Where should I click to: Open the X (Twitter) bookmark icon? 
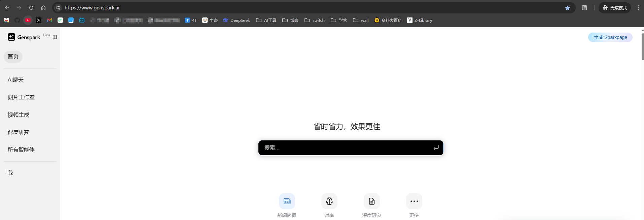coord(39,20)
